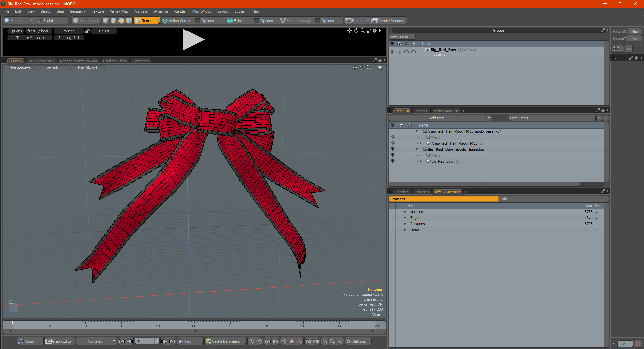
Task: Expand the Big_Red_Bow (2) item
Action: click(421, 161)
